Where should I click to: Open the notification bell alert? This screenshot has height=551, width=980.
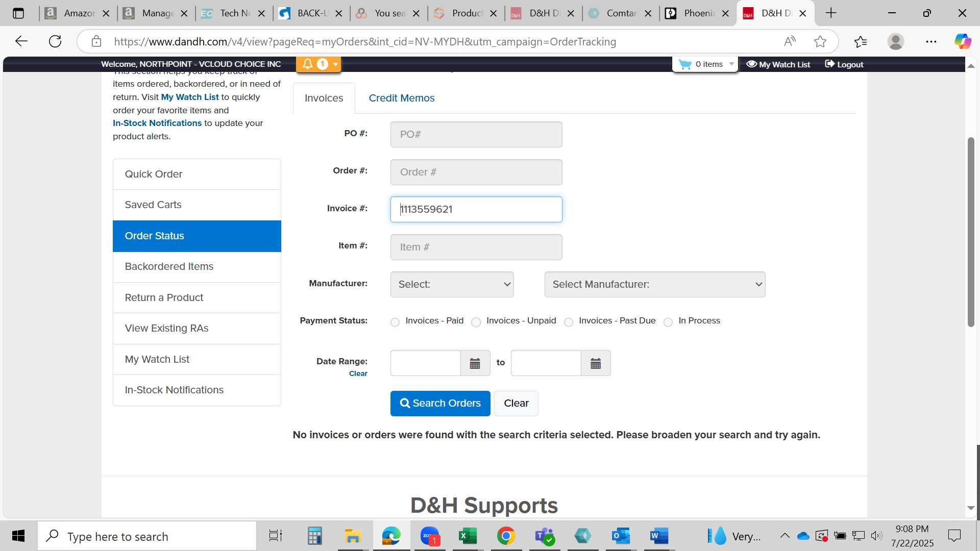pos(308,64)
